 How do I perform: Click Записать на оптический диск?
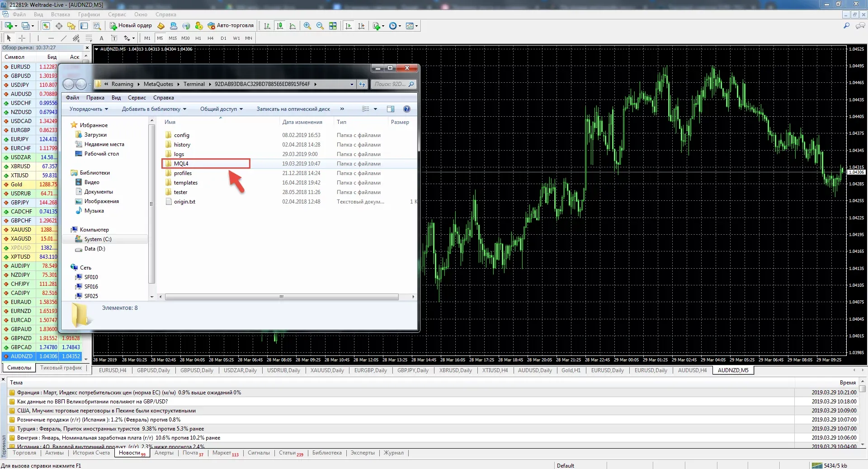293,109
